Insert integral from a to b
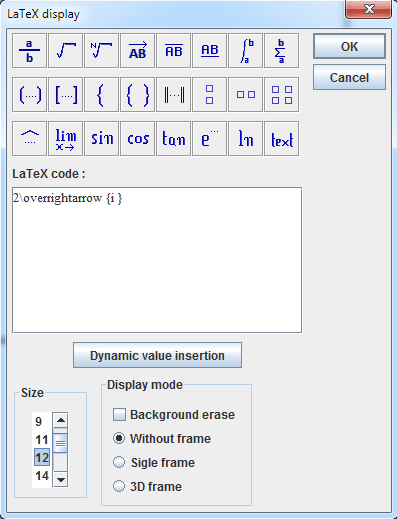 click(245, 51)
